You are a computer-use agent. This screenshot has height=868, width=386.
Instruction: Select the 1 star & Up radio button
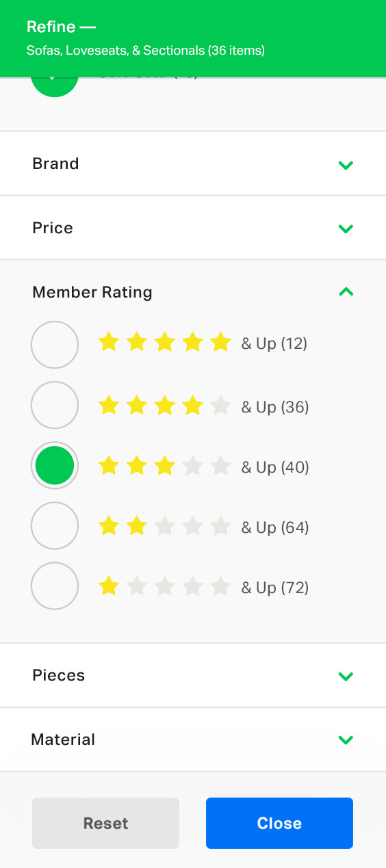[x=55, y=586]
